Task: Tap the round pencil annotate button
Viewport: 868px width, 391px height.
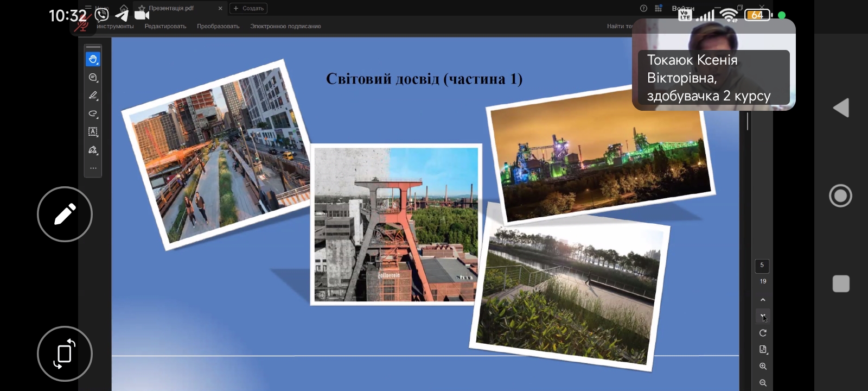Action: [x=65, y=215]
